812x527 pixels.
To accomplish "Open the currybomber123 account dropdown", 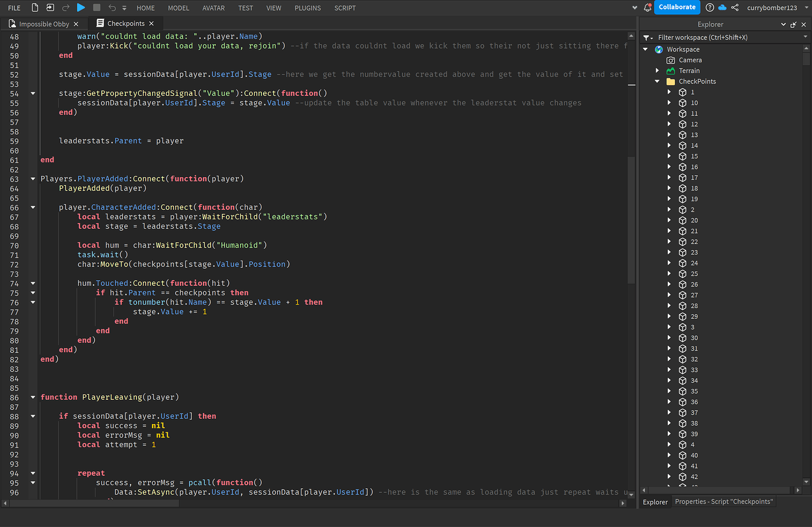I will [807, 8].
